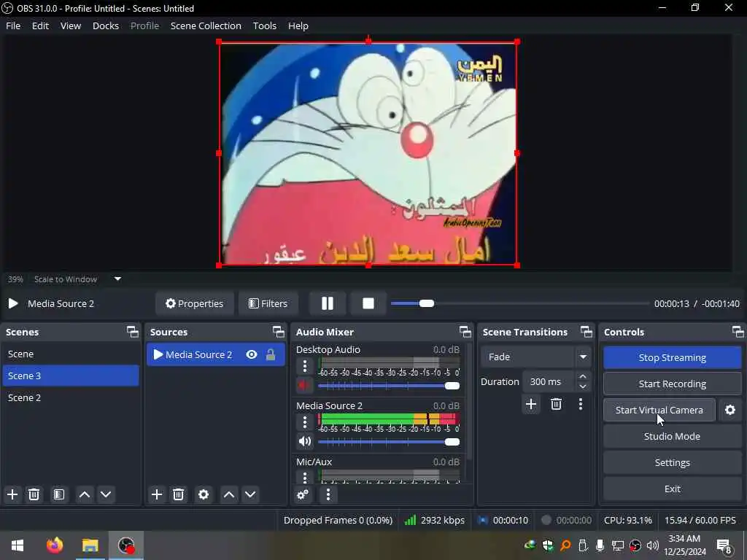Select Scene 2 in the Scenes list
Image resolution: width=747 pixels, height=560 pixels.
click(71, 397)
